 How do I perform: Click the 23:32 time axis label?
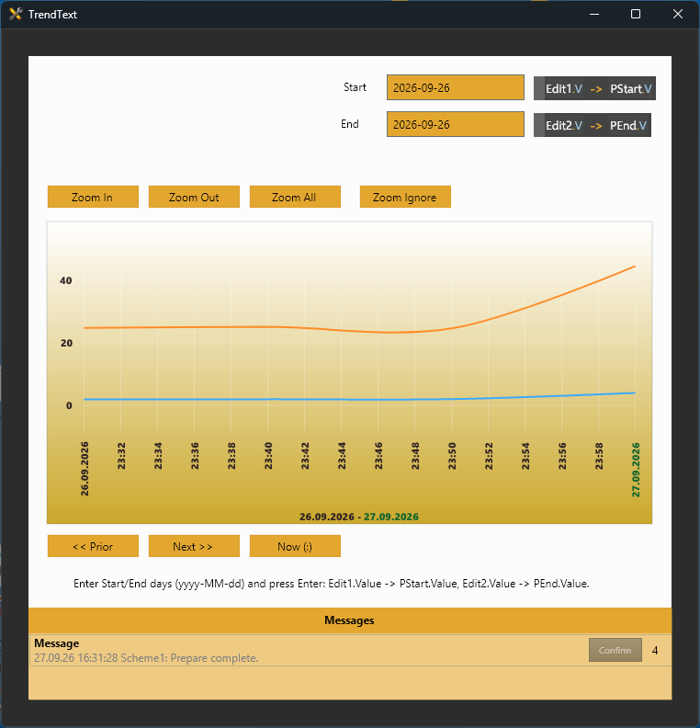(x=121, y=456)
